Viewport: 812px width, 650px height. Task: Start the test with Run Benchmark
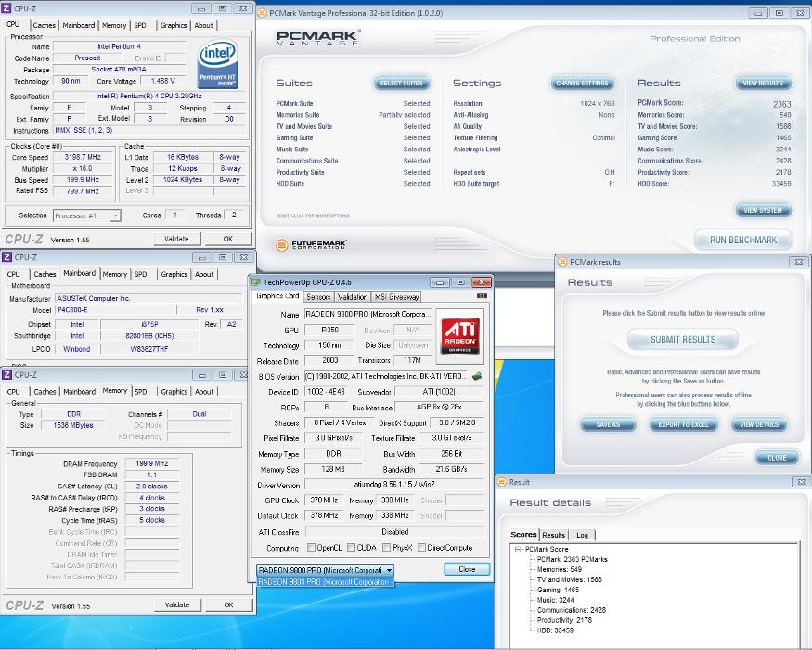tap(743, 240)
